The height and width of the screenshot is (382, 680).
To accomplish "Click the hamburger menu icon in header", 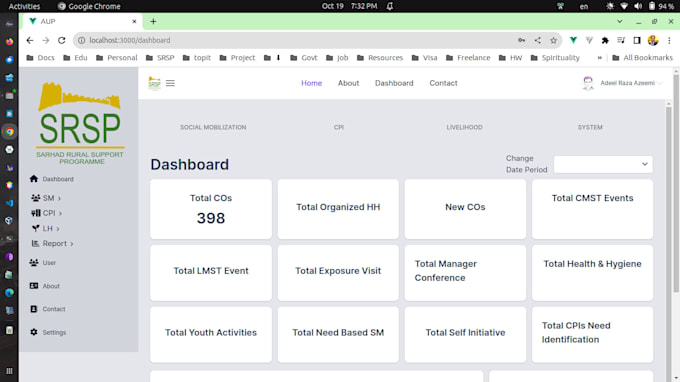I will [170, 83].
